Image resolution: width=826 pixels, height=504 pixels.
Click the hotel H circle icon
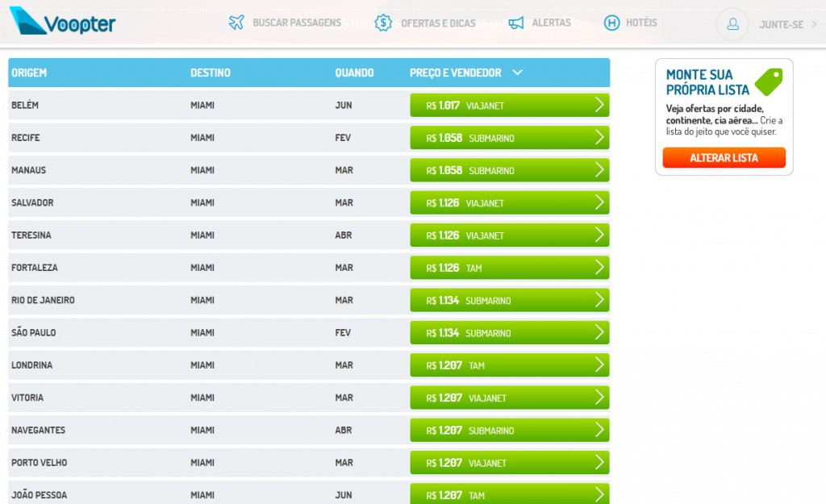[x=611, y=23]
